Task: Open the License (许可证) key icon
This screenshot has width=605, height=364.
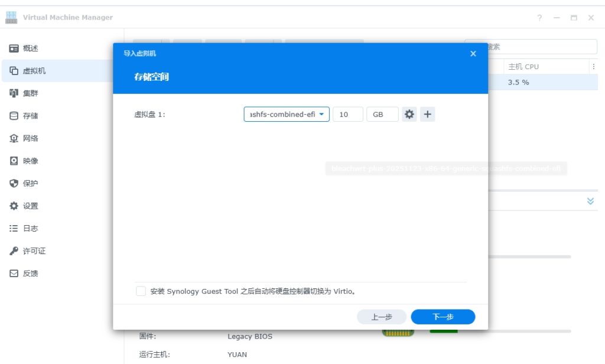Action: (x=14, y=251)
